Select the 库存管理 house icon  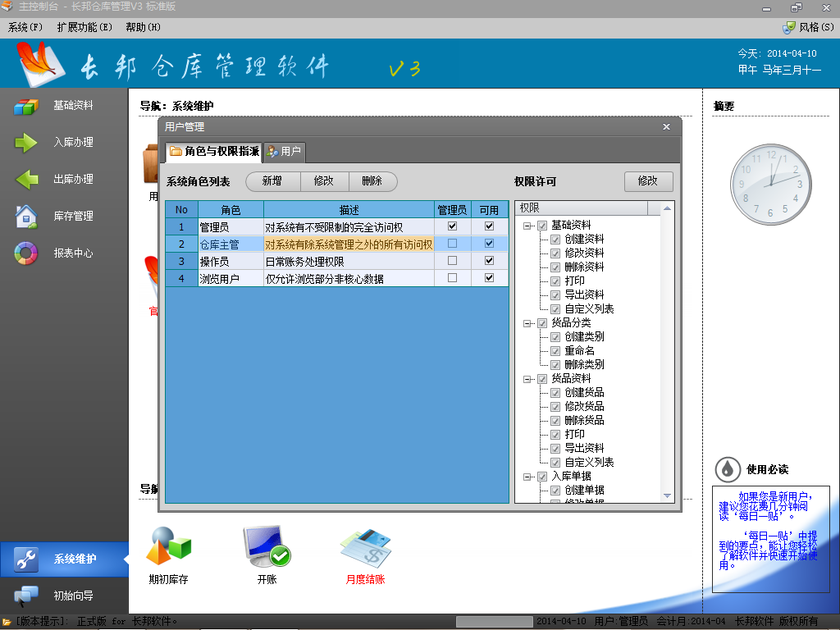coord(26,217)
